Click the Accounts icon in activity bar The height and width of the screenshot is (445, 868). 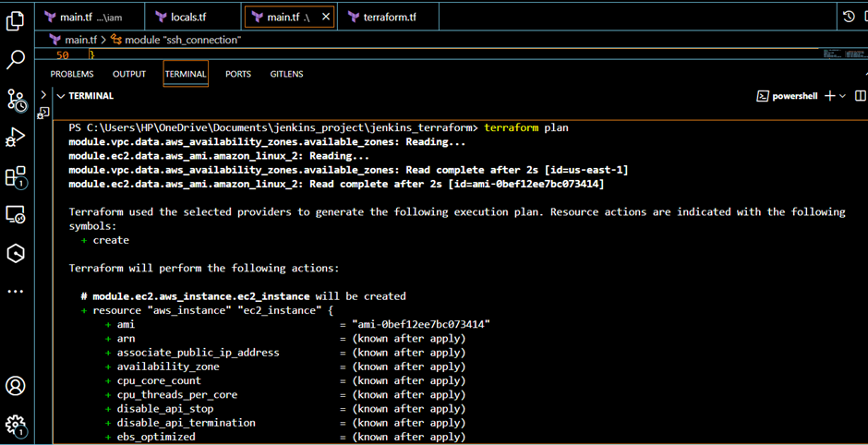pos(16,385)
